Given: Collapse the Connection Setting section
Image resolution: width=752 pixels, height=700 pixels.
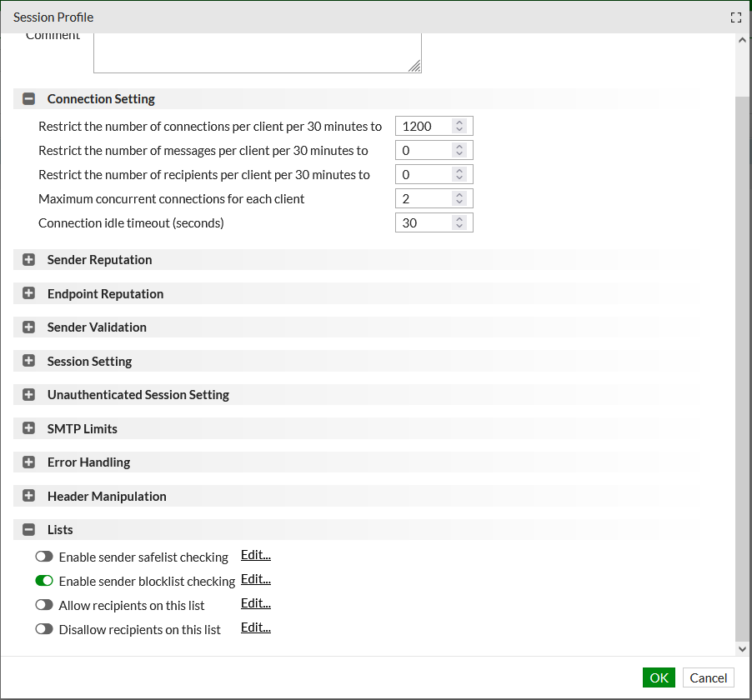Looking at the screenshot, I should [x=29, y=99].
